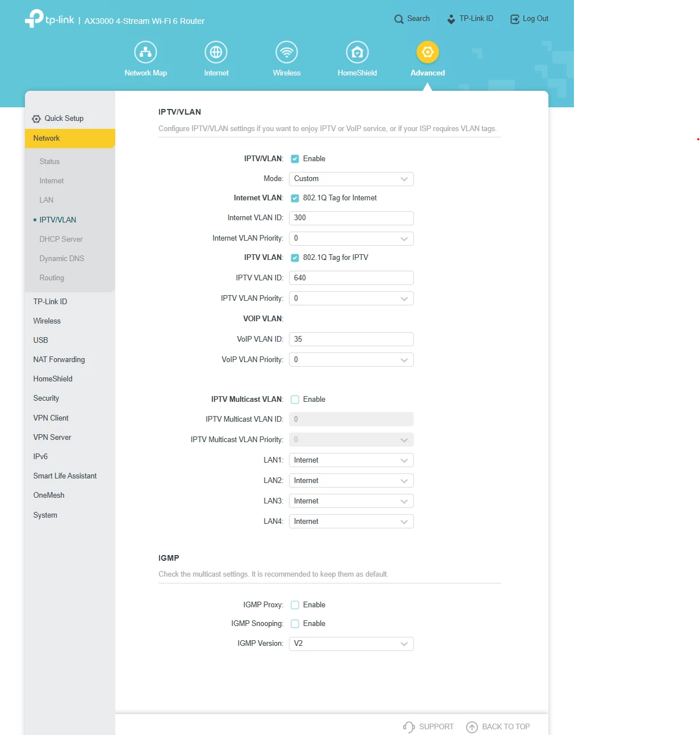The image size is (700, 735).
Task: Open the LAN1 port dropdown
Action: click(351, 460)
